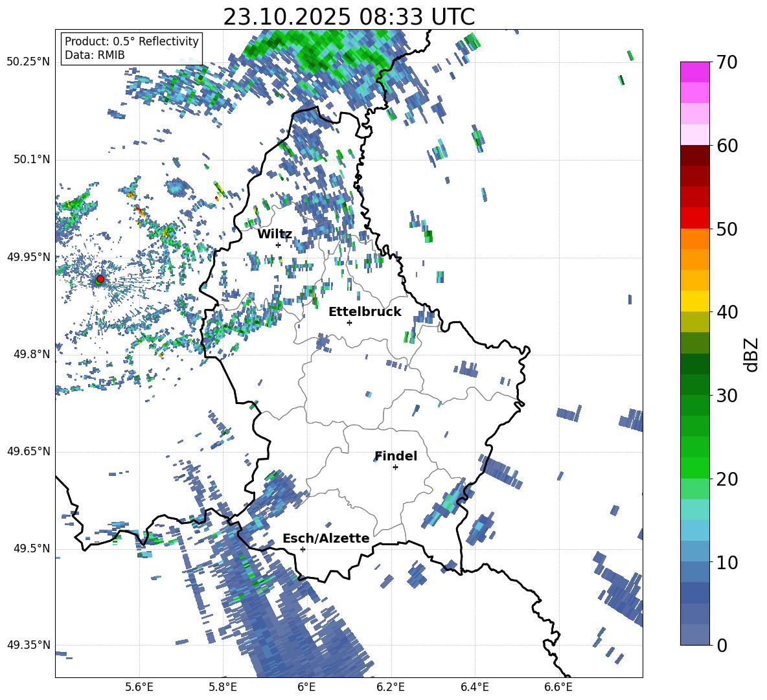This screenshot has width=767, height=700.
Task: Click the cross marker below Wiltz
Action: pos(278,245)
